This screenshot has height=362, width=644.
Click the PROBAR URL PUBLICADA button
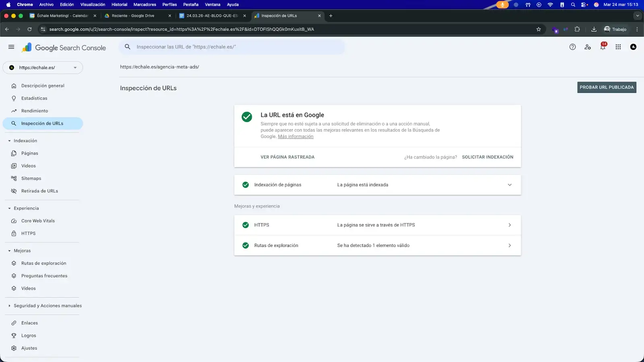[607, 87]
